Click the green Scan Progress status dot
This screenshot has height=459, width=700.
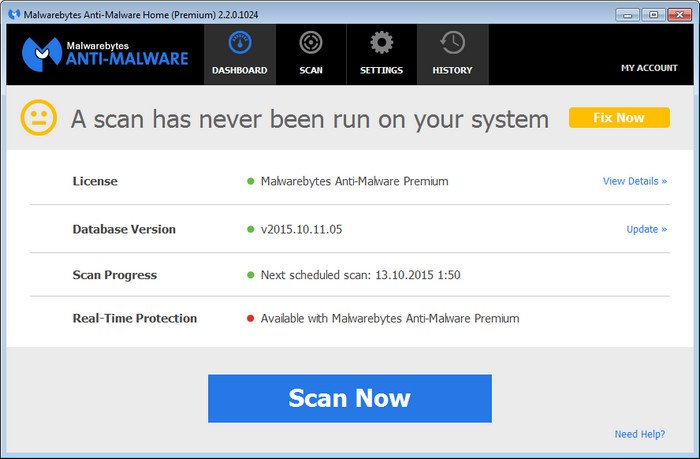point(250,275)
